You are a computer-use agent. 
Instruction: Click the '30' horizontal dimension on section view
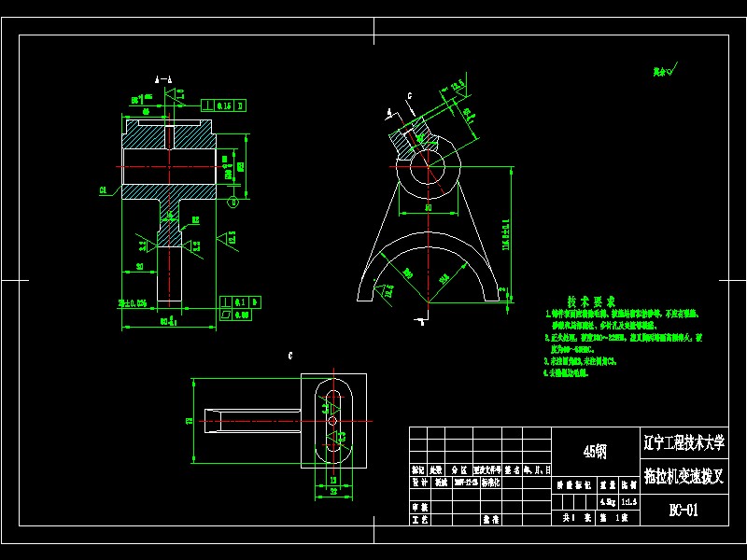[x=139, y=267]
